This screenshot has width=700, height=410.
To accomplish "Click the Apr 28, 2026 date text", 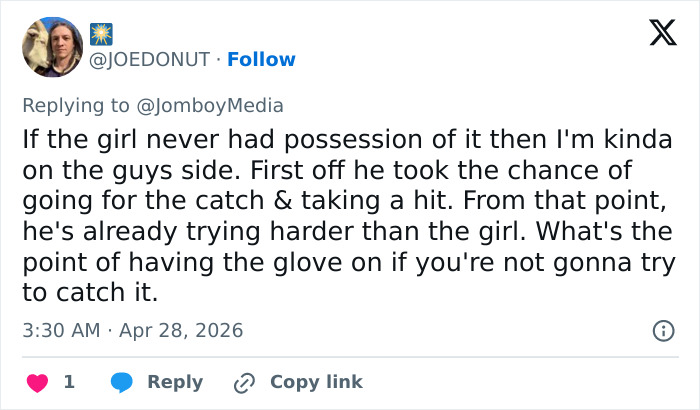I will (x=181, y=330).
